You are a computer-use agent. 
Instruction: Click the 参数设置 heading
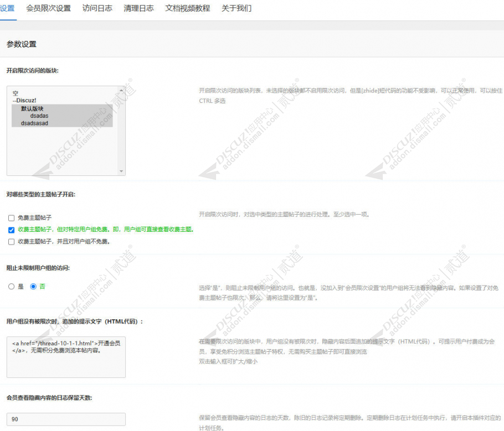coord(22,44)
